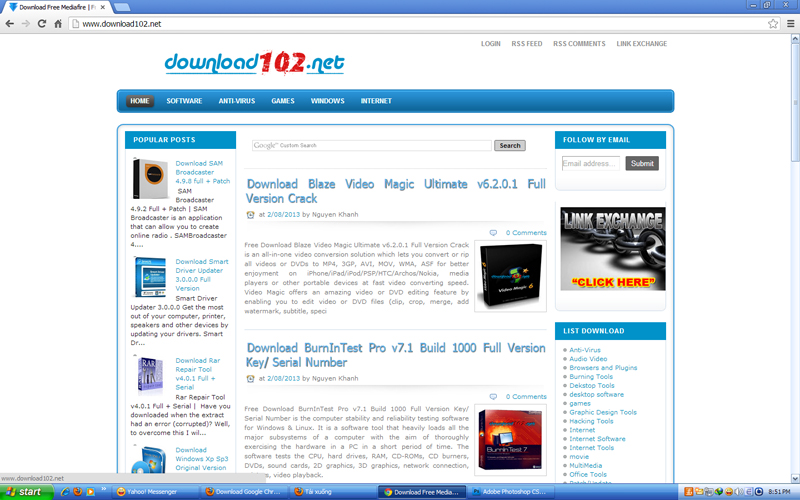Viewport: 800px width, 500px height.
Task: Click the clock icon beside the Blaze Video post date
Action: coord(250,215)
